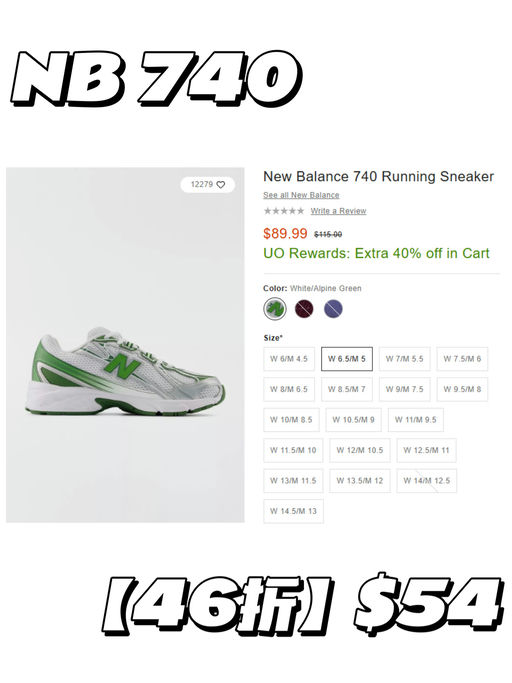The image size is (512, 683).
Task: Click the green sneaker product image
Action: pos(125,371)
